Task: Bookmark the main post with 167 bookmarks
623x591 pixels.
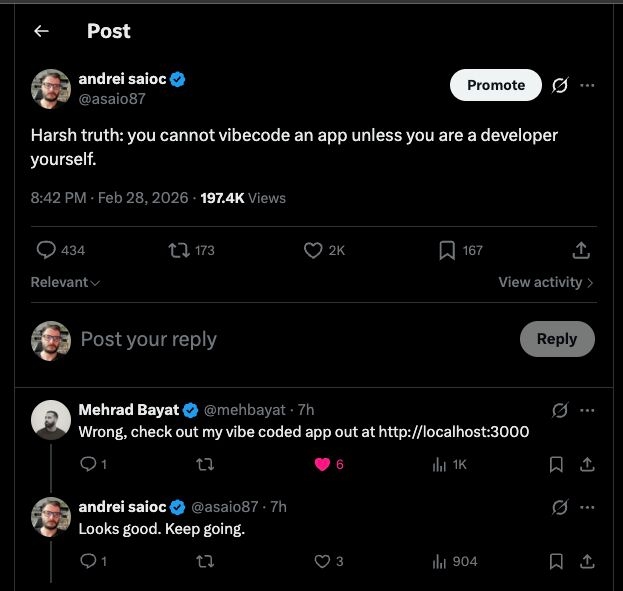Action: [x=447, y=250]
